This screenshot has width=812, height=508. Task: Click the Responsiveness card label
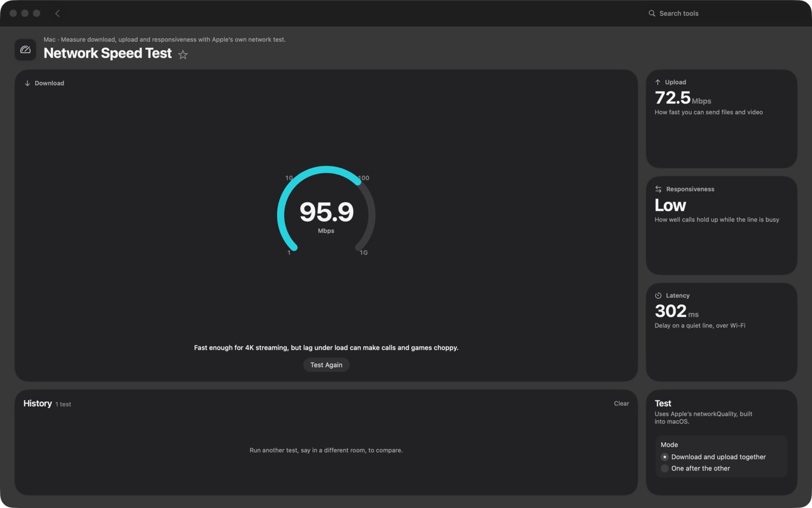tap(690, 189)
